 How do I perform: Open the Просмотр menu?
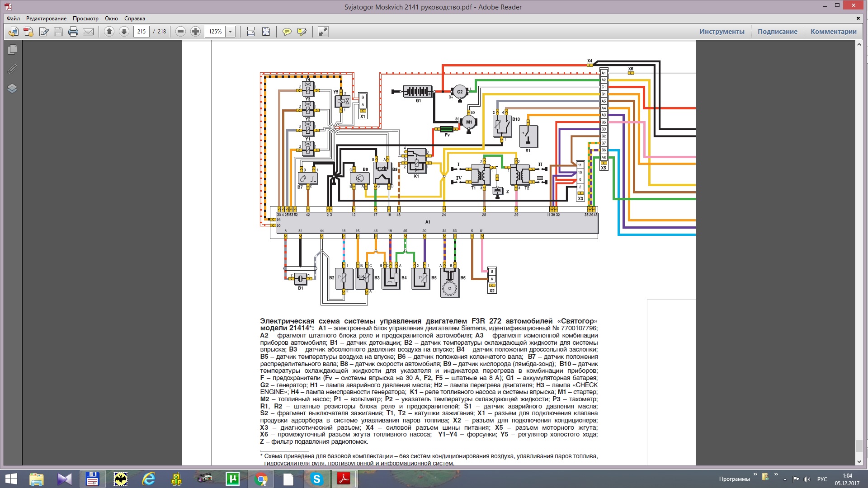pos(85,19)
